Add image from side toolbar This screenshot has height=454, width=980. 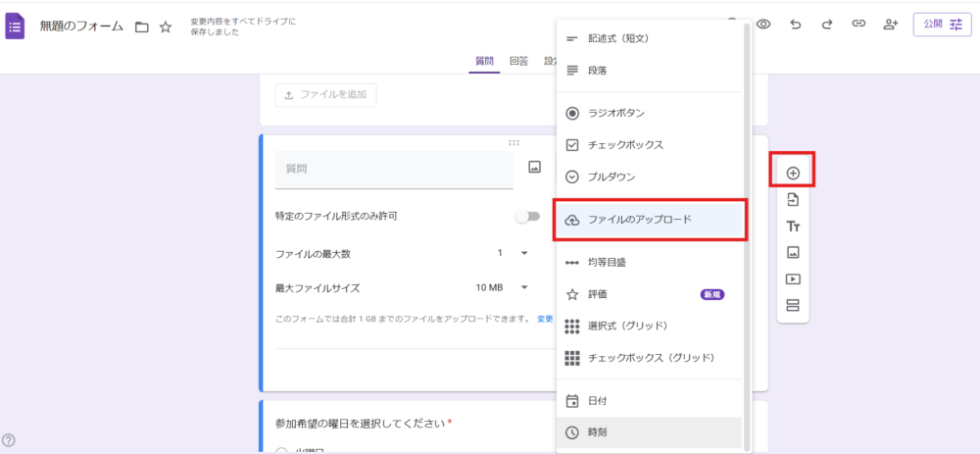coord(793,253)
